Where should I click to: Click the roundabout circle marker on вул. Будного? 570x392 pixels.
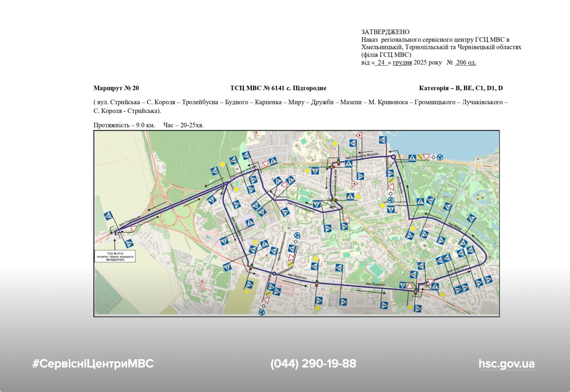[x=274, y=274]
